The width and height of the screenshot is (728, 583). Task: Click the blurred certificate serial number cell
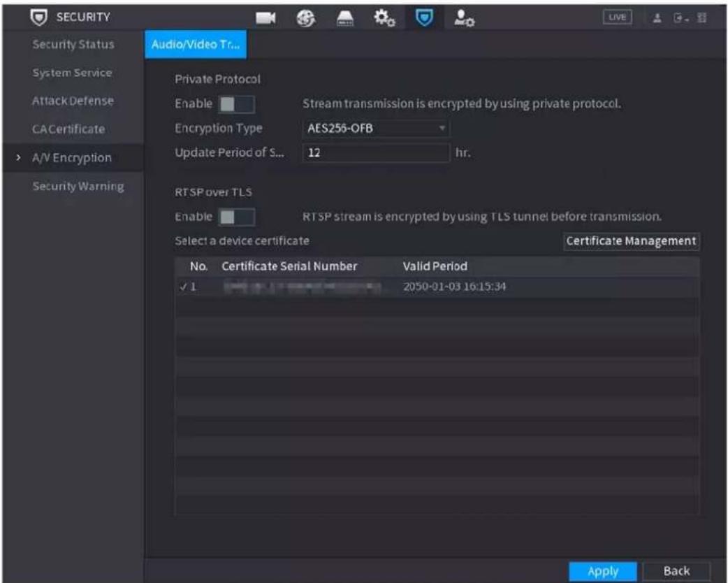[x=303, y=287]
